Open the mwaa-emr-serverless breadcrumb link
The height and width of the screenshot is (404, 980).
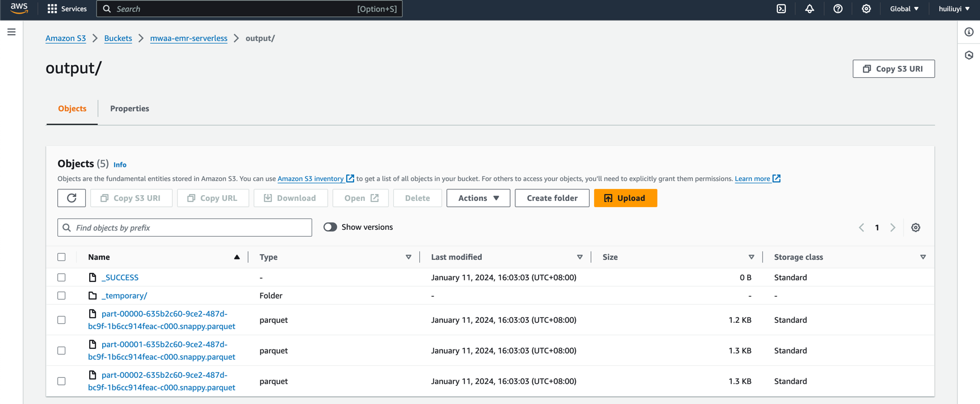[x=188, y=38]
